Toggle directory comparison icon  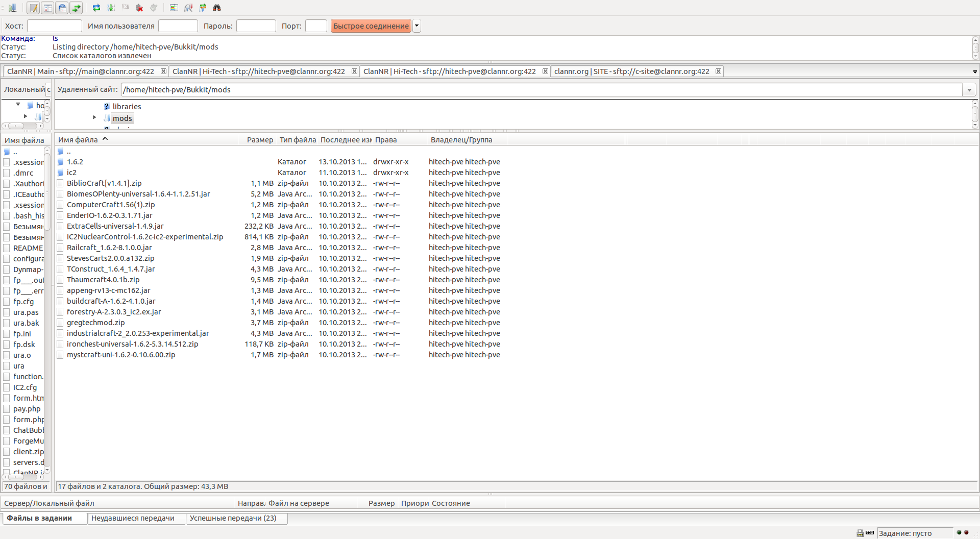point(188,8)
